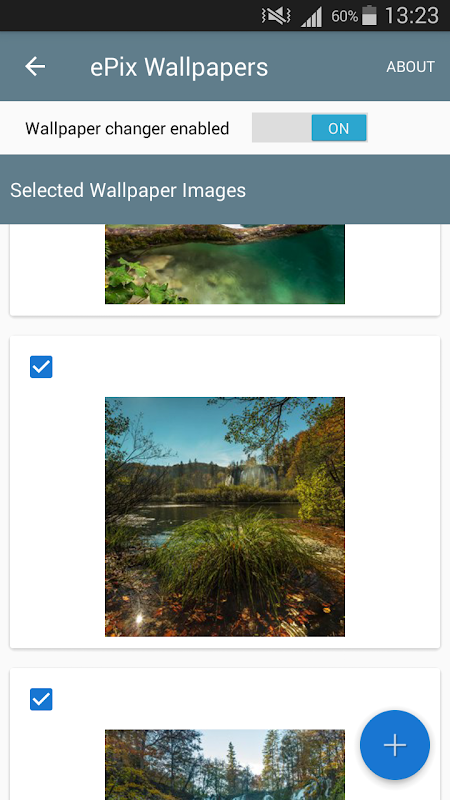Turn off the blue ON switch
The height and width of the screenshot is (800, 450).
click(x=339, y=128)
